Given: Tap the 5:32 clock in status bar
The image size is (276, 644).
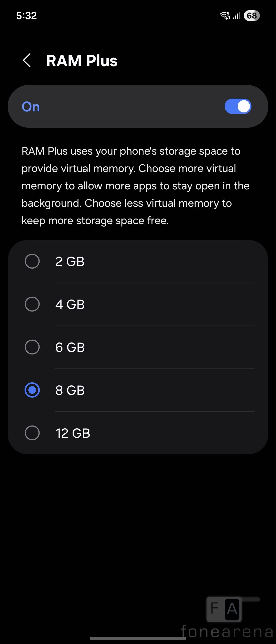Looking at the screenshot, I should pos(27,16).
